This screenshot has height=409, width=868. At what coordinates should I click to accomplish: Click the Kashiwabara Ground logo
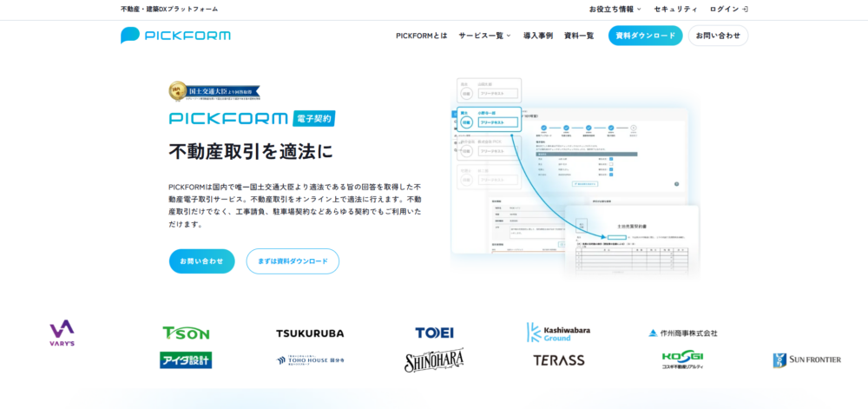(x=558, y=332)
